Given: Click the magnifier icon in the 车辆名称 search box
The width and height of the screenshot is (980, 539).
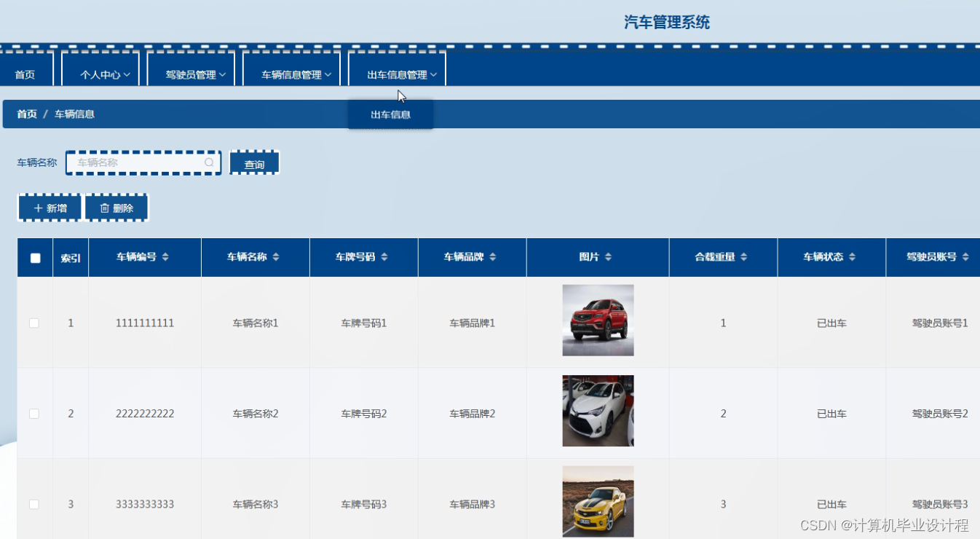Looking at the screenshot, I should [x=209, y=162].
